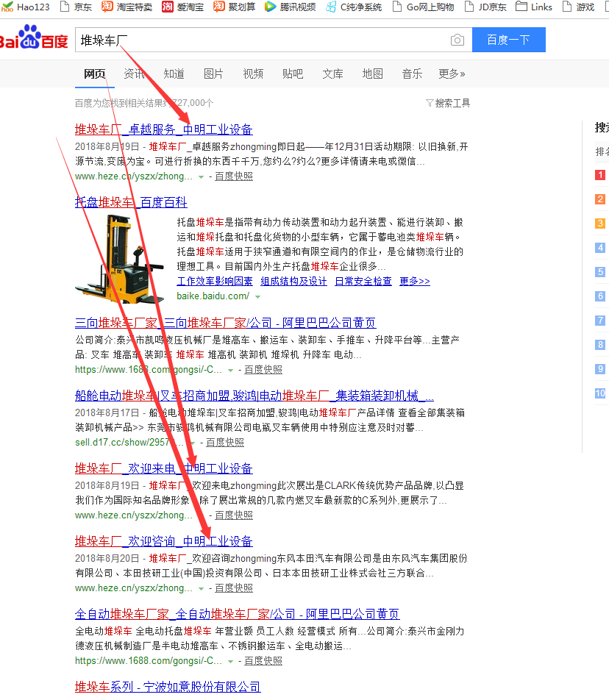The width and height of the screenshot is (609, 700).
Task: Click the URL www.heze.cn under 卓越服务 result
Action: [134, 176]
